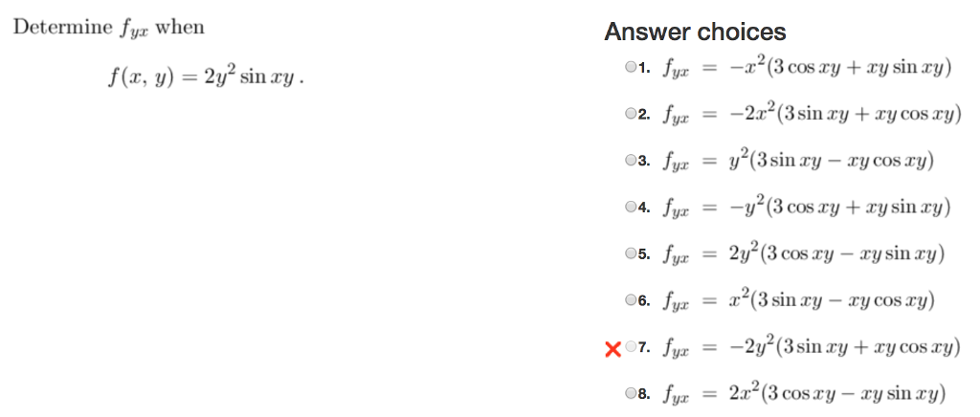Mark answer choice 4 radio button
Viewport: 980px width, 417px height.
[x=631, y=207]
